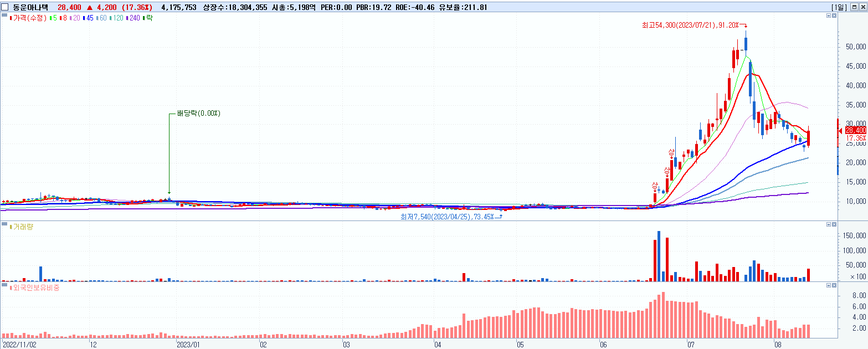Open the 외국인보유비중 panel's top-left corner handle

coord(4,286)
